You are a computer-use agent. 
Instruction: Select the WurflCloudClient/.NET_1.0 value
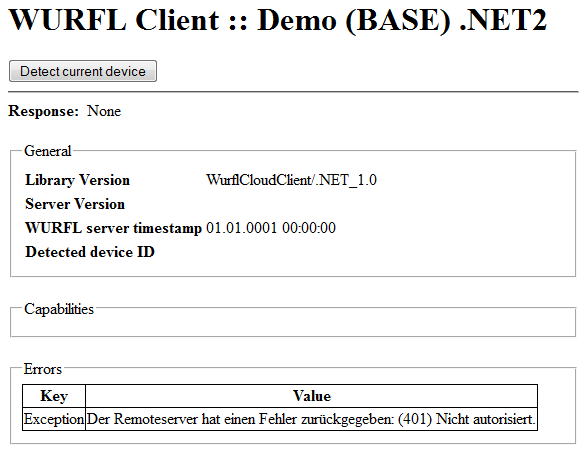click(x=292, y=180)
